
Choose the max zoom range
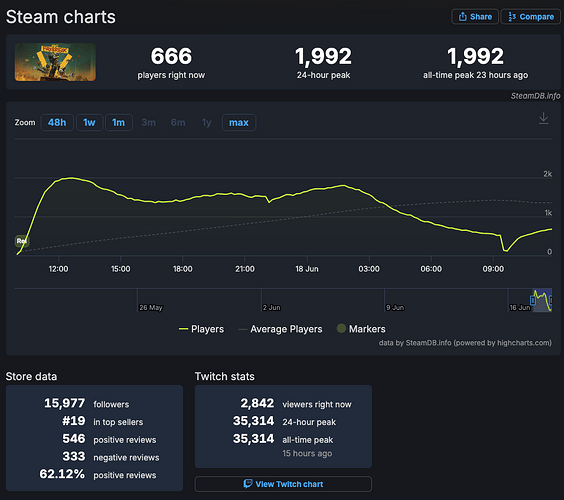click(x=239, y=123)
